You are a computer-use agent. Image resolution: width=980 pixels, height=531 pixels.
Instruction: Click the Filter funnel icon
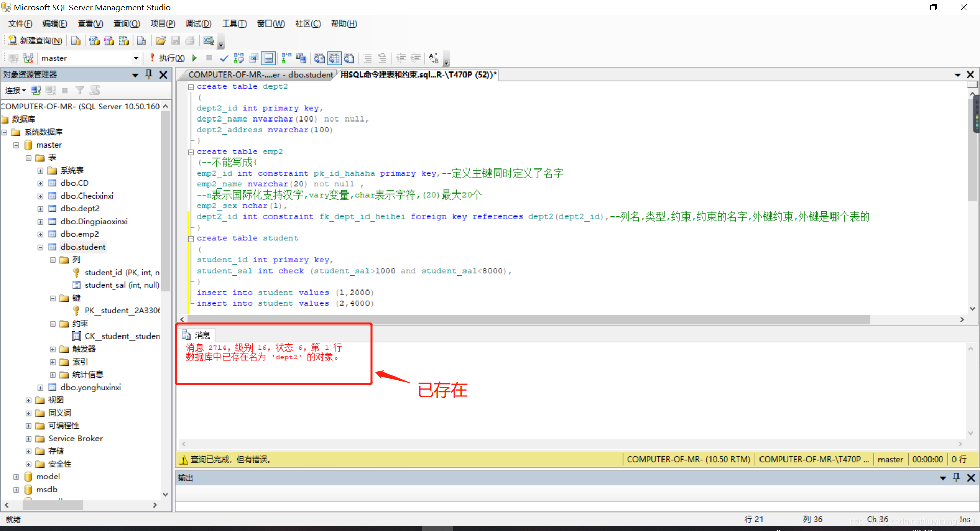pos(80,90)
